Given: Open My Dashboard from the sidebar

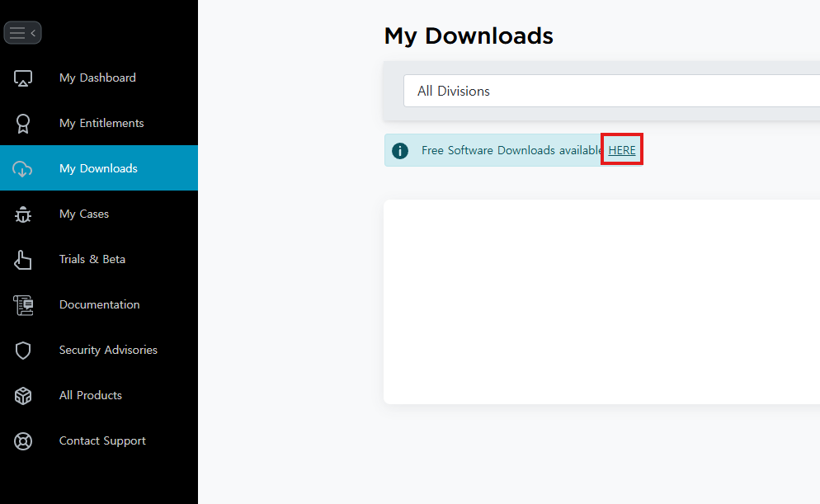Looking at the screenshot, I should [99, 78].
